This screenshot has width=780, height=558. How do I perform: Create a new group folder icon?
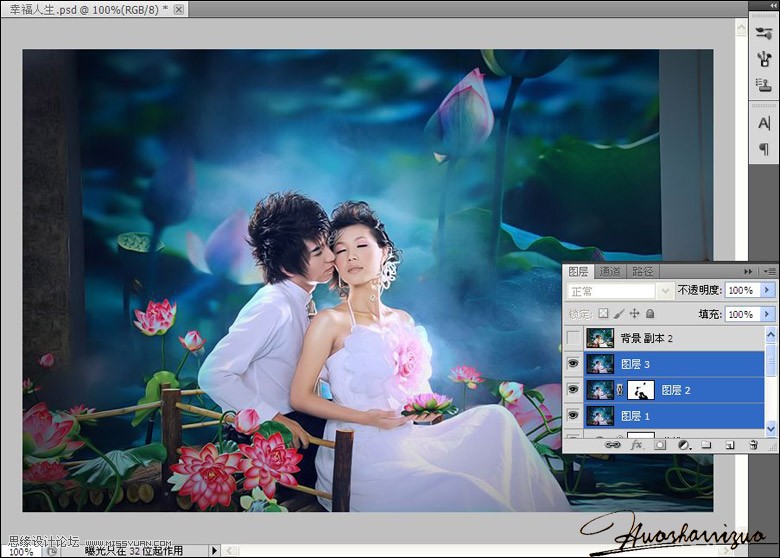click(x=706, y=445)
